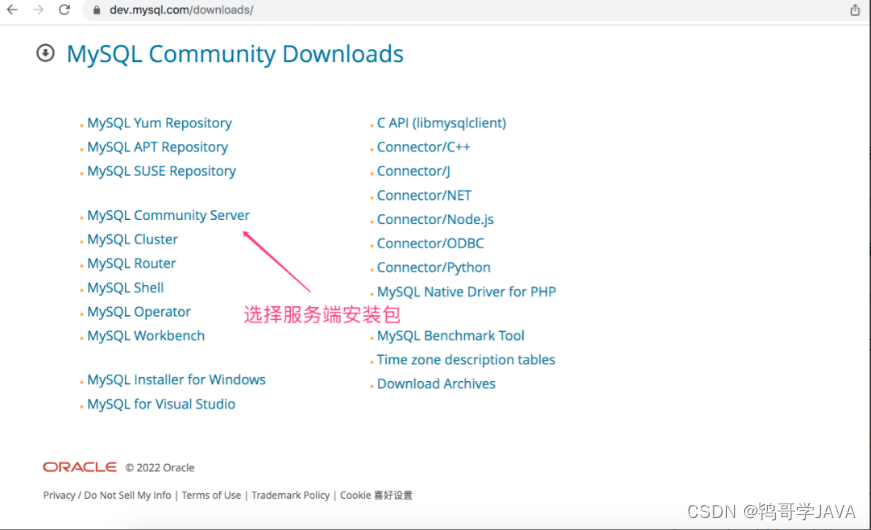Open the Terms of Use footer link
871x530 pixels.
click(211, 496)
